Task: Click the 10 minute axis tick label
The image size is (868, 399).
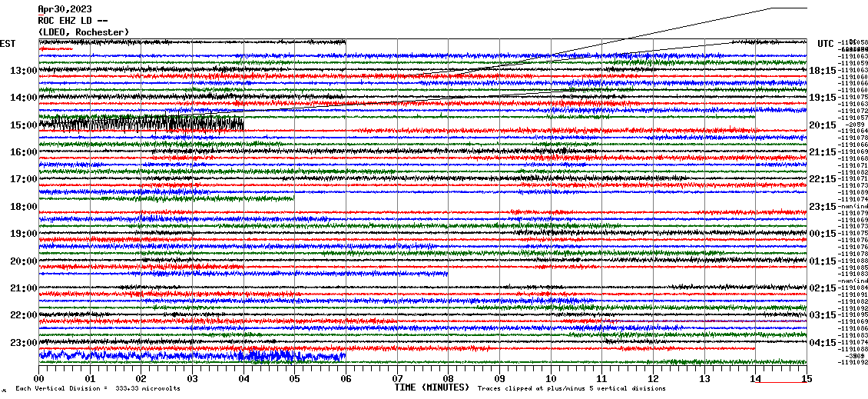Action: point(551,379)
